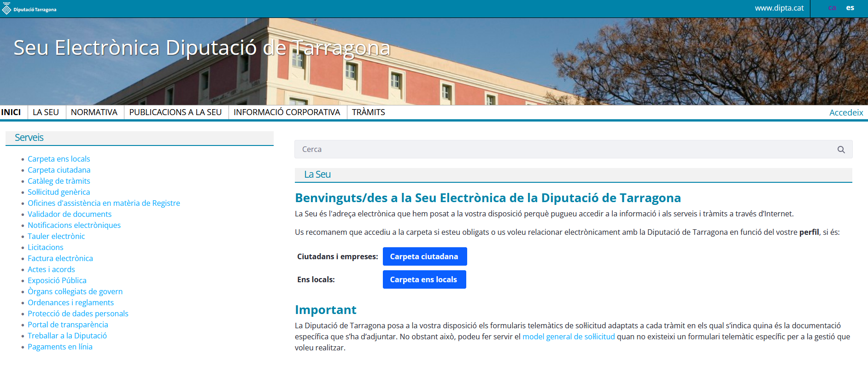Focus the Cerca search field

pyautogui.click(x=562, y=150)
